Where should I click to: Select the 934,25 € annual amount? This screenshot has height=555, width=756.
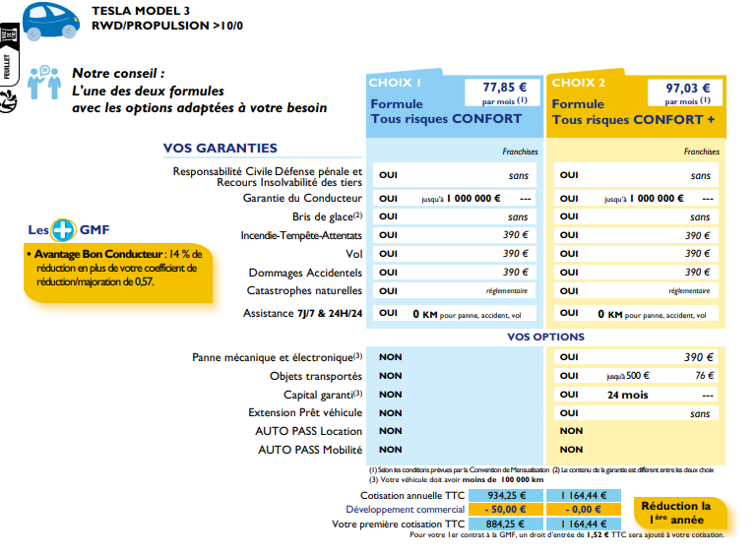pos(506,496)
